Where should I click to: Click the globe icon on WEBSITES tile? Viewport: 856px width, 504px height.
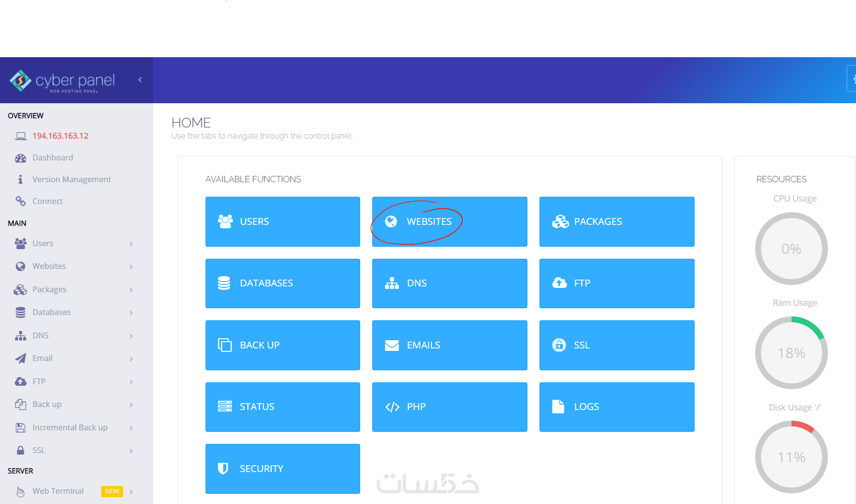391,221
